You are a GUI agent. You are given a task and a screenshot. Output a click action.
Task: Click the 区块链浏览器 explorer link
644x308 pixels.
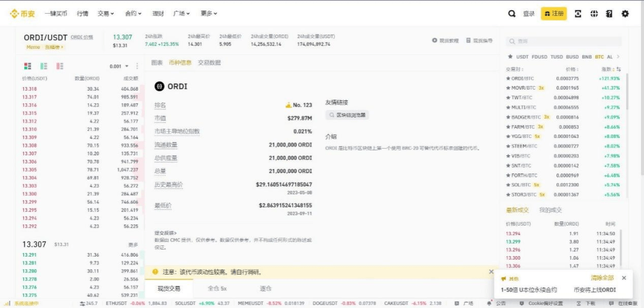(347, 115)
